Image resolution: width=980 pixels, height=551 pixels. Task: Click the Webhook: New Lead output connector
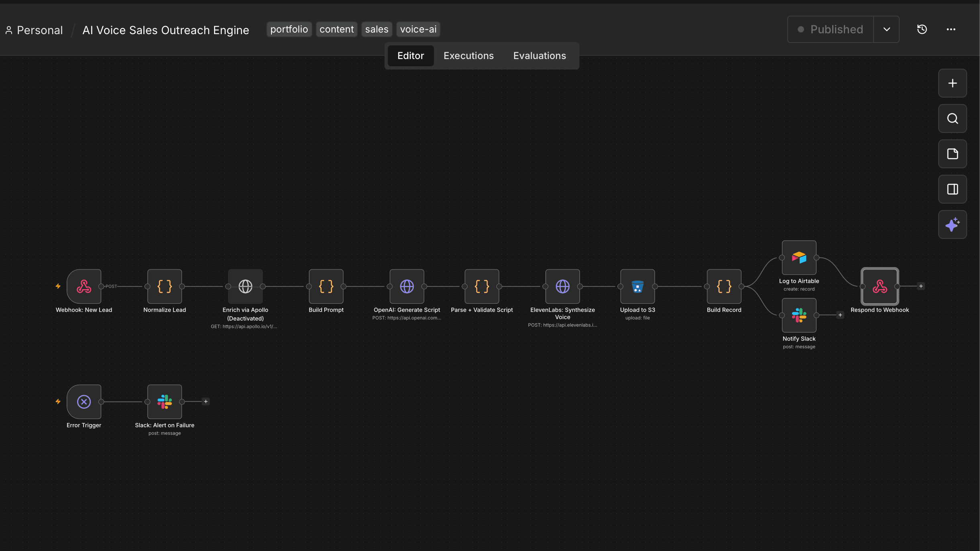[101, 286]
